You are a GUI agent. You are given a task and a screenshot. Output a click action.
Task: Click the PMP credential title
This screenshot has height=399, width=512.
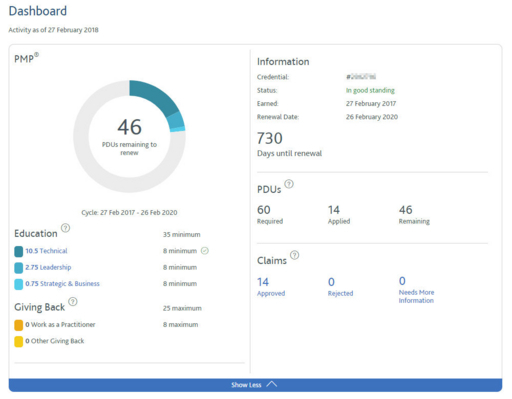click(26, 58)
